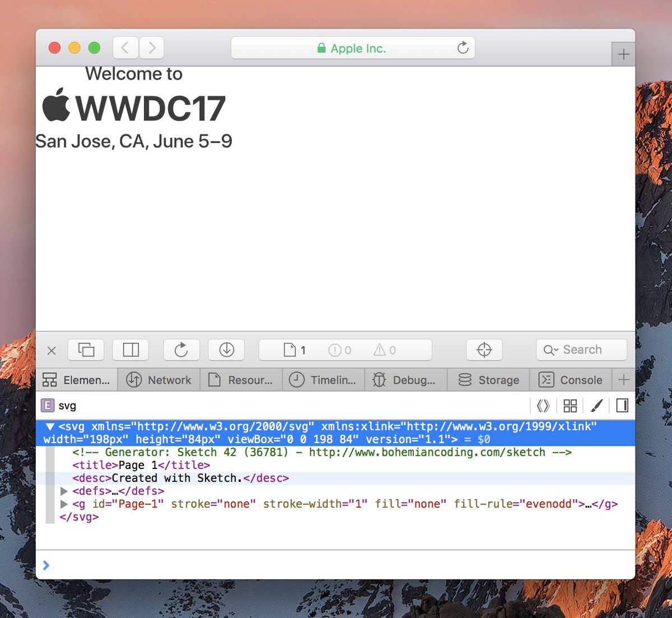Screen dimensions: 672x618
Task: Reload the page from the address bar
Action: 463,48
